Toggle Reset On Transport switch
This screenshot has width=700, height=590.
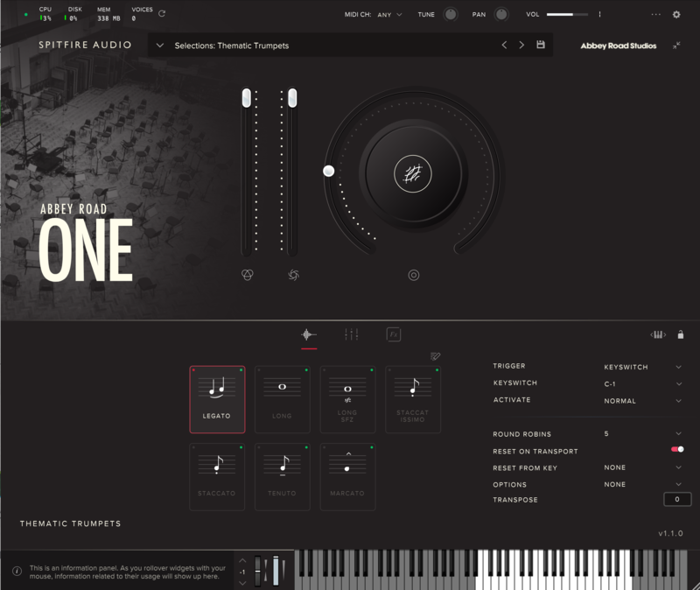(x=677, y=449)
